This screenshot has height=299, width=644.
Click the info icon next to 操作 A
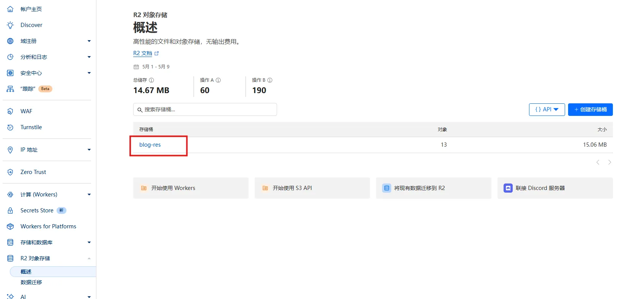[218, 80]
